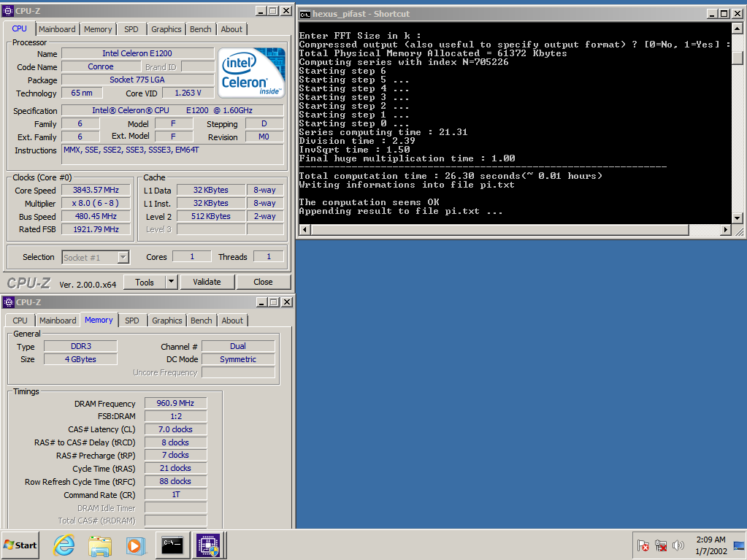This screenshot has height=560, width=747.
Task: Open the About tab in top CPU-Z window
Action: [x=231, y=29]
